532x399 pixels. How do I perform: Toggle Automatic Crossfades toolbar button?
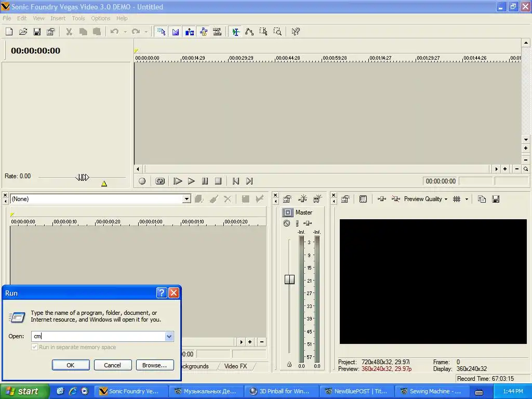pos(176,32)
